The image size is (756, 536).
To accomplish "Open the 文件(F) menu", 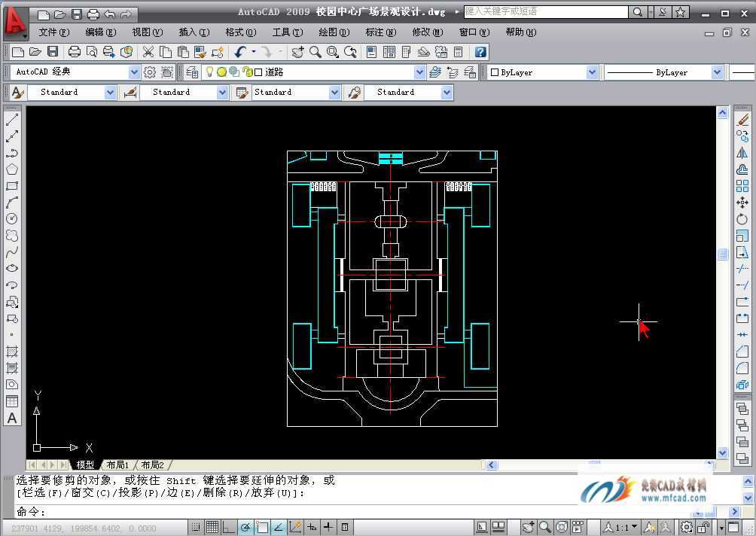I will click(x=54, y=32).
